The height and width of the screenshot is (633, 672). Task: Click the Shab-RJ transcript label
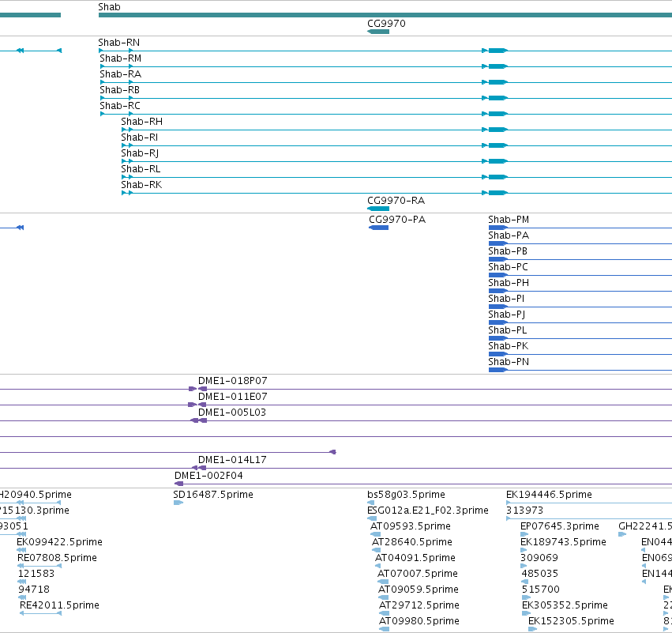[x=140, y=153]
